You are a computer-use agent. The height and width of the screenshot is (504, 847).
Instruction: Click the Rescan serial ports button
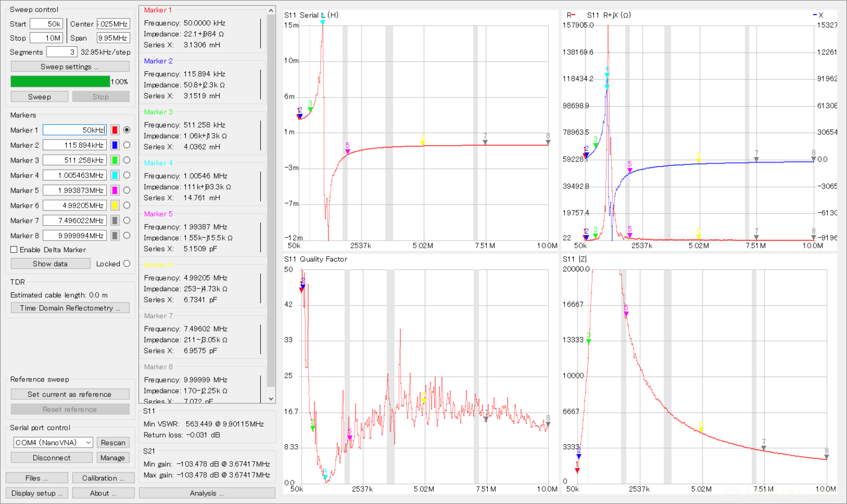coord(113,442)
